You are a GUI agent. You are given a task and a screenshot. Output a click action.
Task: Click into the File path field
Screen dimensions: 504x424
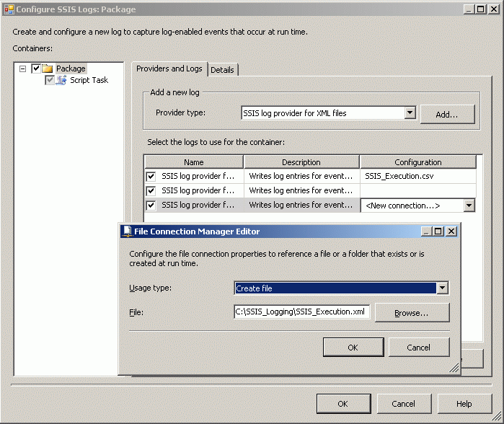pyautogui.click(x=301, y=312)
